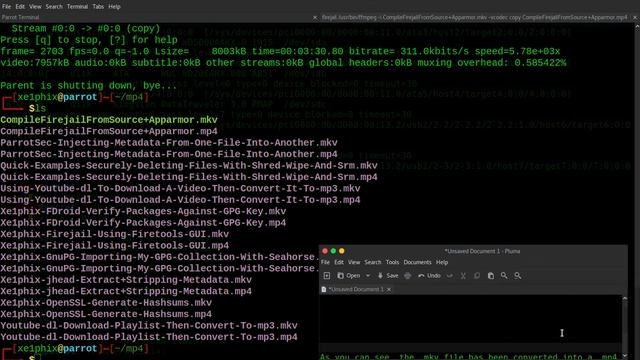Click the red close button of Pluma window
640x360 pixels.
tap(325, 251)
